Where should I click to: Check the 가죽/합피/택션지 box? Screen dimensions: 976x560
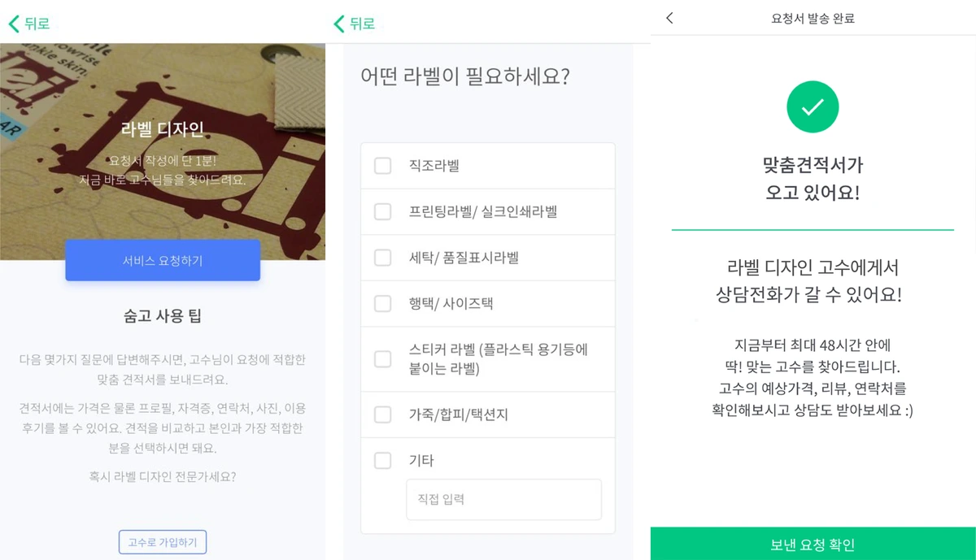[382, 415]
